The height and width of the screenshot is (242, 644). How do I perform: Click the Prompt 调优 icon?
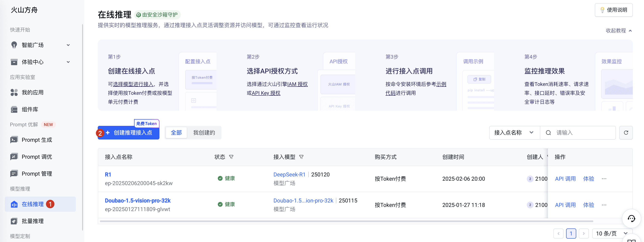pos(14,157)
